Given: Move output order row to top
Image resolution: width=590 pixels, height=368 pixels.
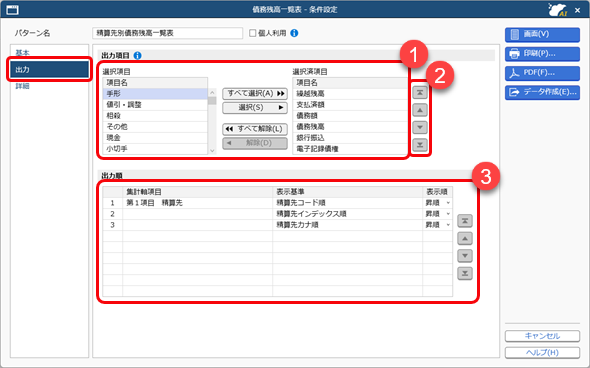Looking at the screenshot, I should tap(465, 221).
